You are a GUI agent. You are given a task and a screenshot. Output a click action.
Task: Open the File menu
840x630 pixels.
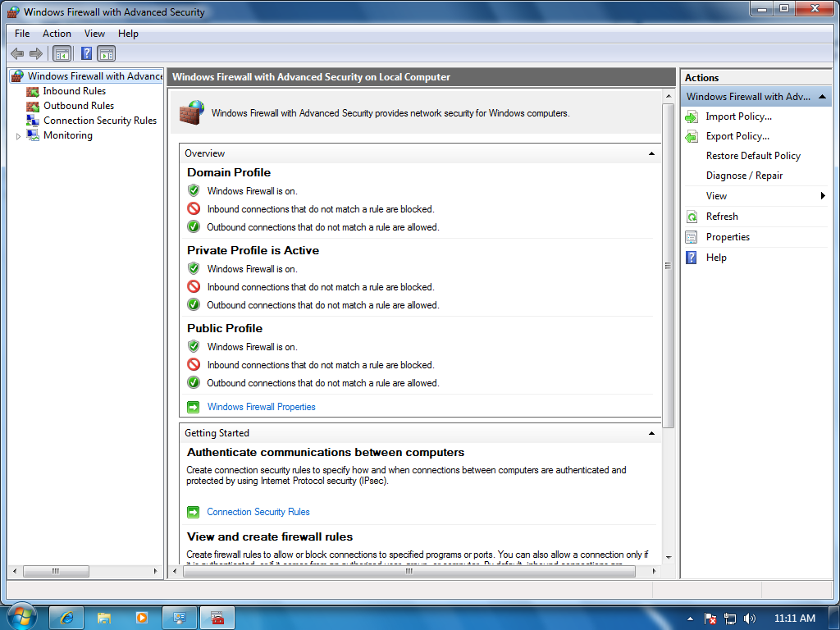pos(22,33)
